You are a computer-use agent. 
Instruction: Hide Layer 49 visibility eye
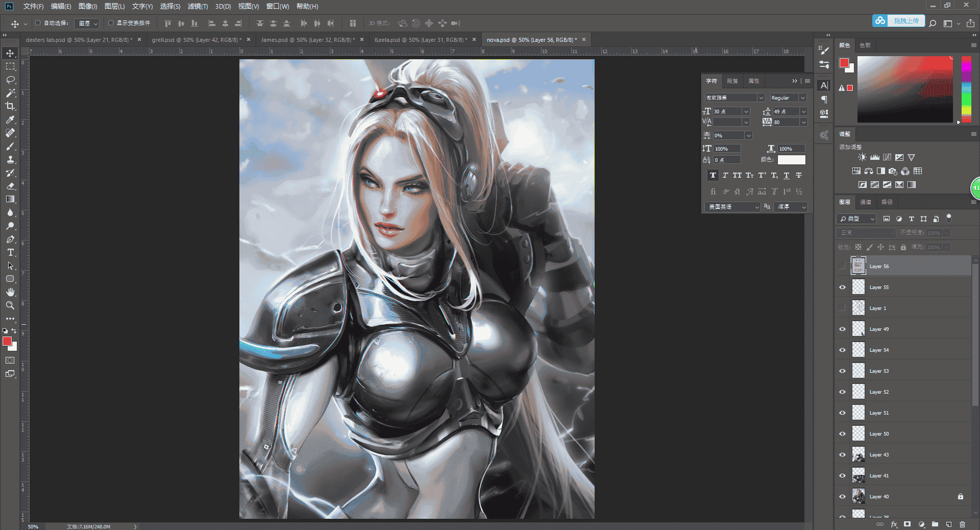pos(842,329)
